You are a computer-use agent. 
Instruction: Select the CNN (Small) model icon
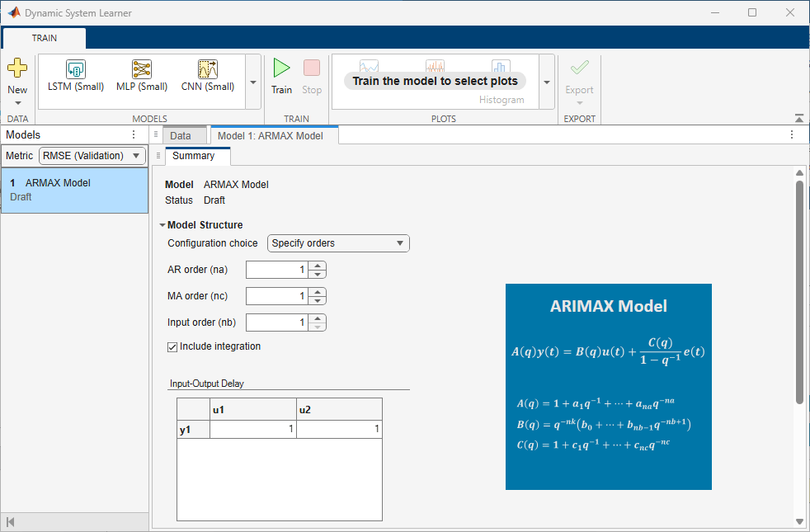(208, 68)
